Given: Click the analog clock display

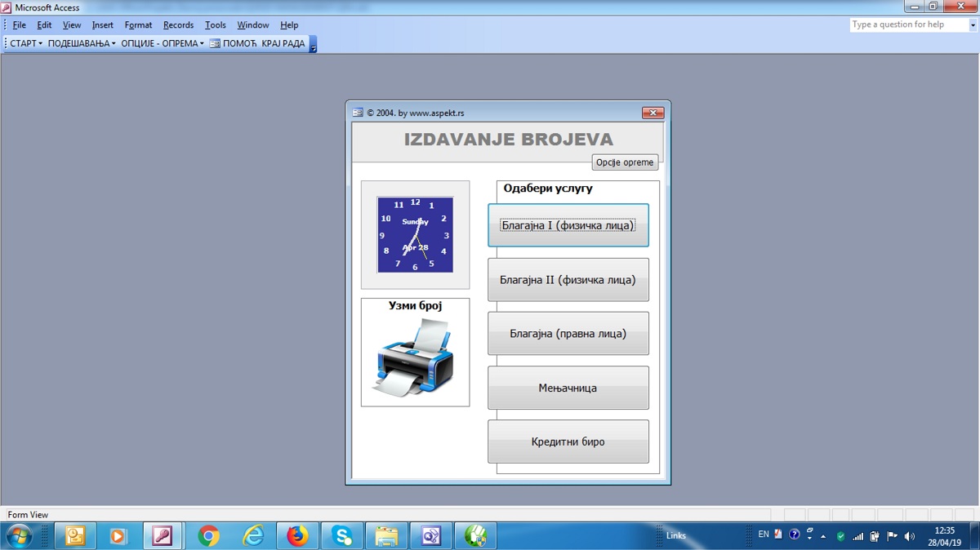Looking at the screenshot, I should tap(415, 234).
